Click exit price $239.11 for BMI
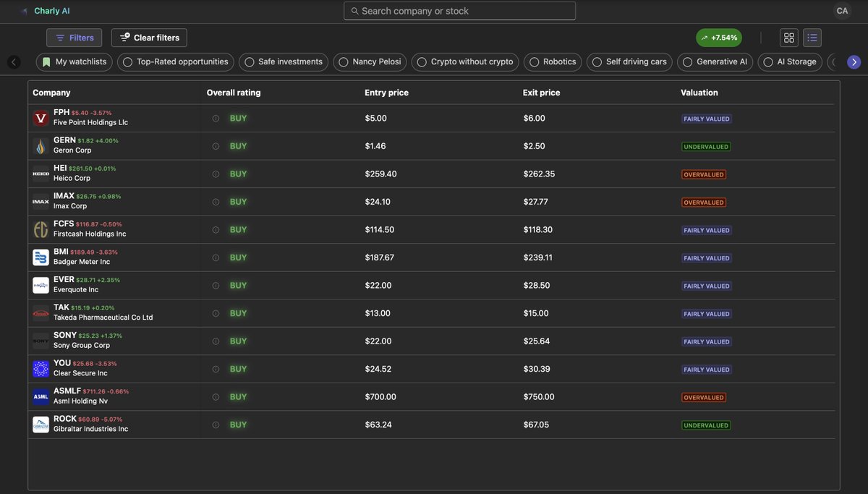868x494 pixels. pyautogui.click(x=537, y=257)
